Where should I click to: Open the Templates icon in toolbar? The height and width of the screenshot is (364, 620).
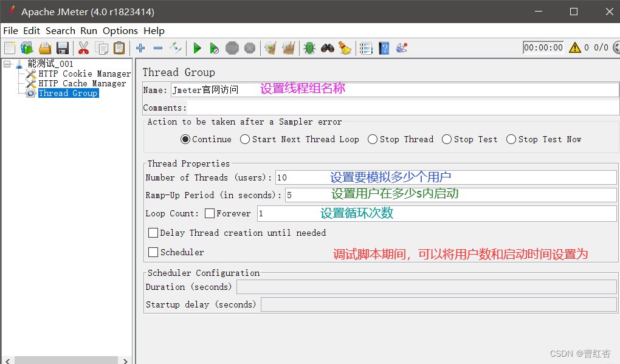(27, 48)
